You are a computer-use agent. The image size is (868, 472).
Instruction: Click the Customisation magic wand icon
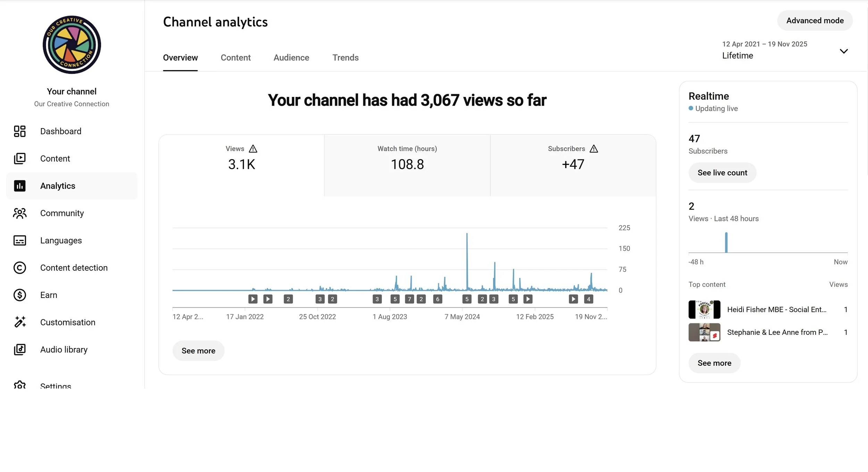(20, 322)
